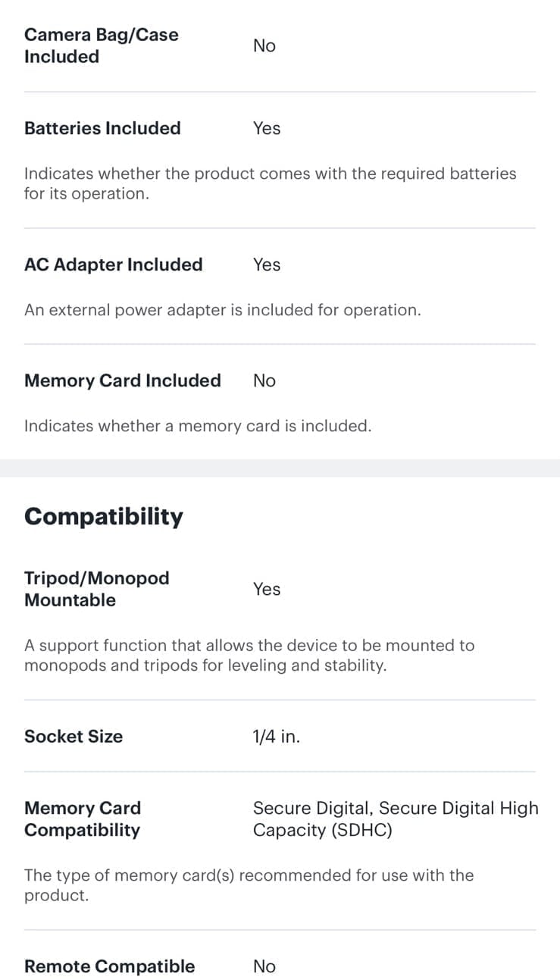
Task: Tap the external power adapter description
Action: 222,310
